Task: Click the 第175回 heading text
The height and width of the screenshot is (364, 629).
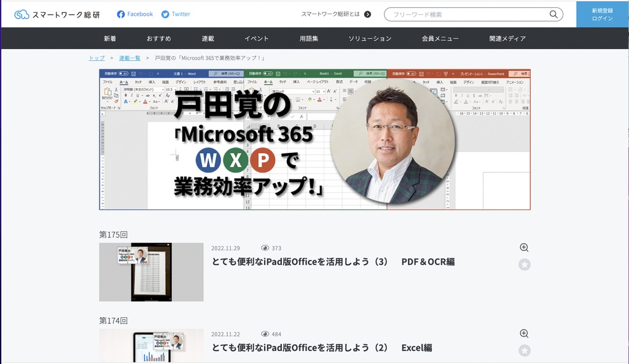Action: click(x=114, y=234)
